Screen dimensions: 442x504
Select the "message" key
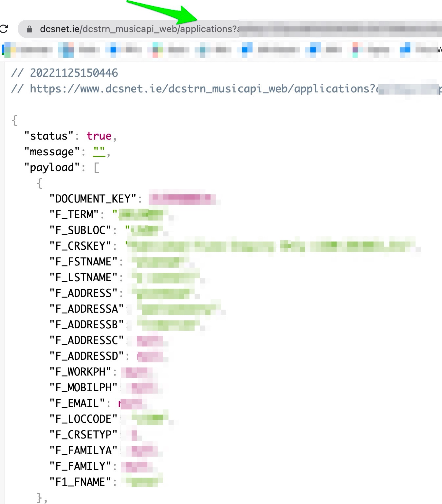tap(52, 152)
